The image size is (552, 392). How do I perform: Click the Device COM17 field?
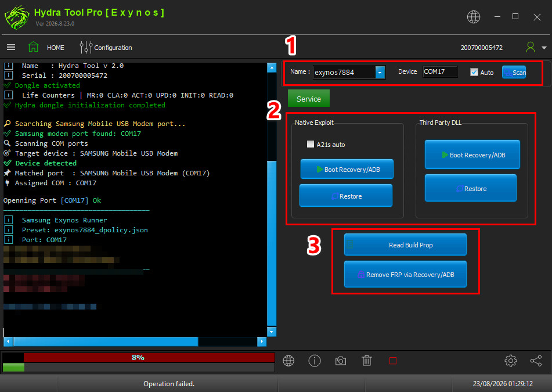point(440,71)
